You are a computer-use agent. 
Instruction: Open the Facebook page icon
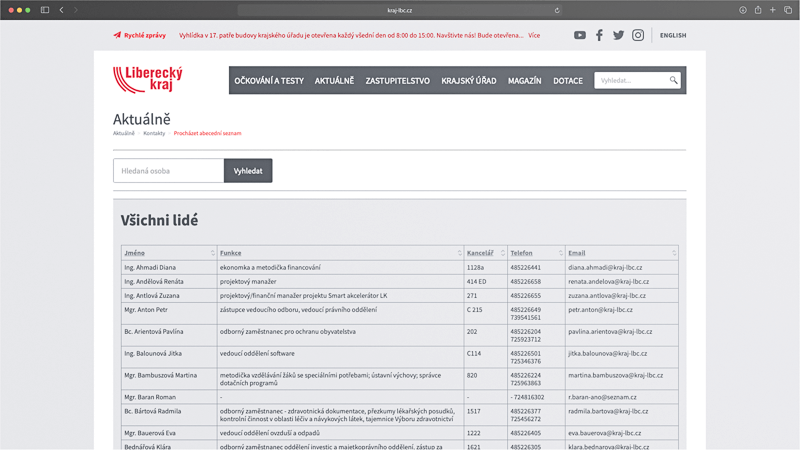pos(599,35)
